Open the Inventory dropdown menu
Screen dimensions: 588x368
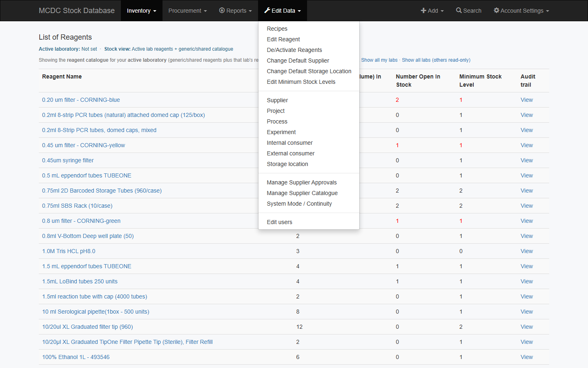[x=141, y=11]
